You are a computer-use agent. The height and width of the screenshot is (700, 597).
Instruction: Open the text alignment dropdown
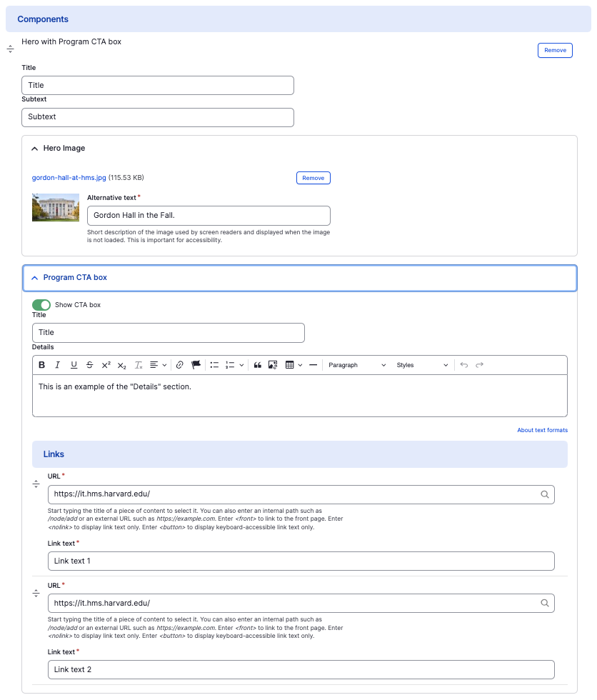[x=159, y=365]
